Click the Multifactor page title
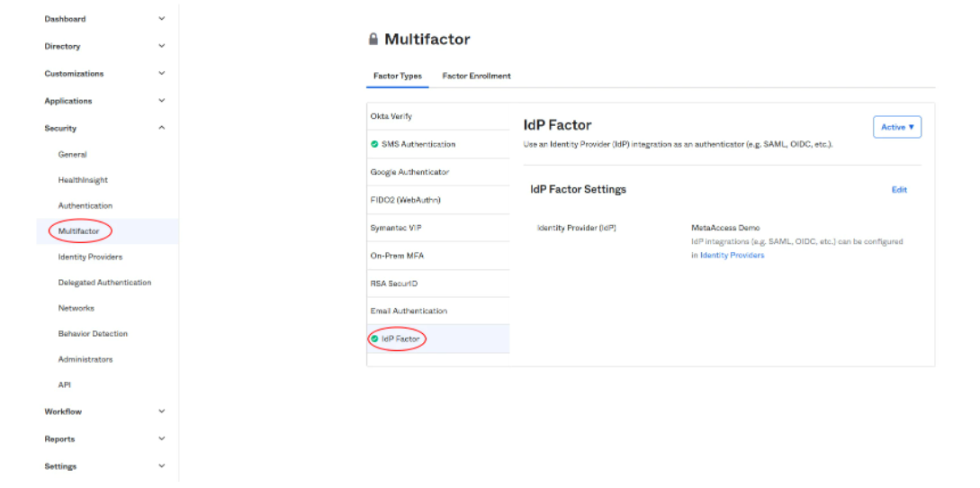This screenshot has height=488, width=980. [427, 40]
